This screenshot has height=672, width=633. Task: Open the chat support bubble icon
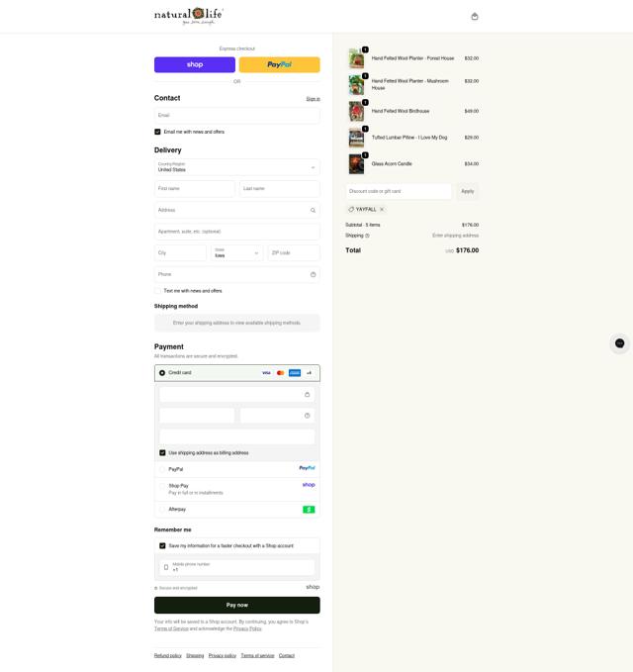619,342
